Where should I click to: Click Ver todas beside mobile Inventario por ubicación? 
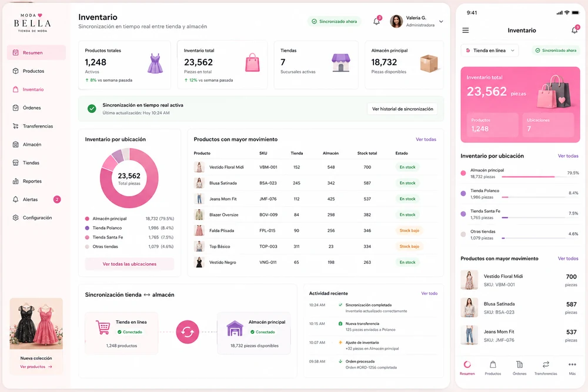tap(568, 156)
